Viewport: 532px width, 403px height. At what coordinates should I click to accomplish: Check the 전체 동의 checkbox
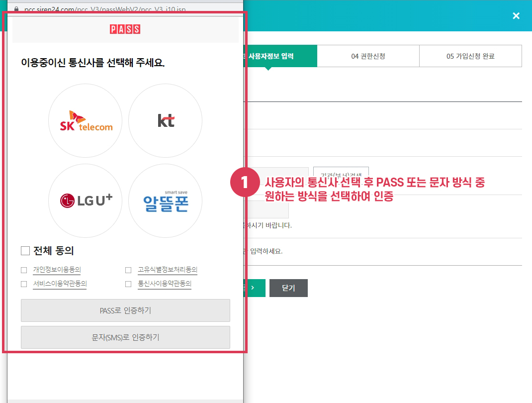[25, 251]
